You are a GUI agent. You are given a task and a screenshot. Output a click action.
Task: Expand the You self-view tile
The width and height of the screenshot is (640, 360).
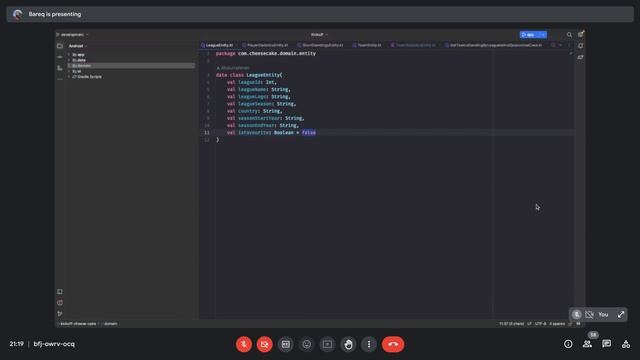click(621, 314)
